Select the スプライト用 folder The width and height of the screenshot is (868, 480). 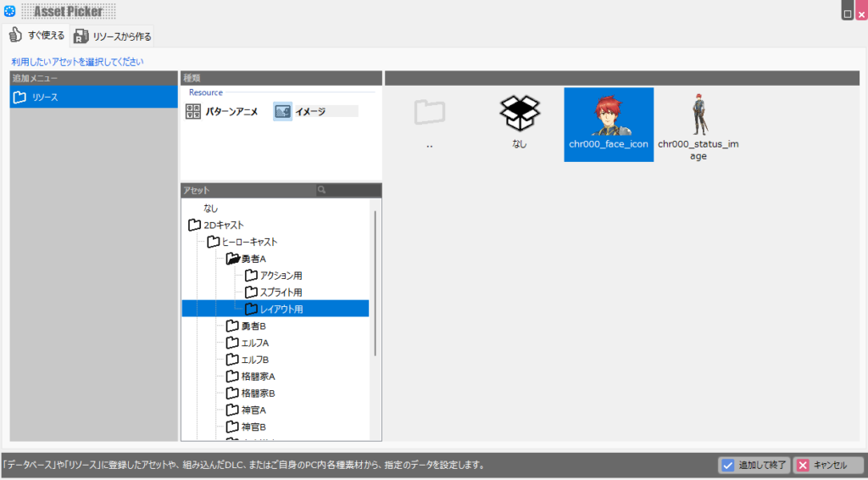point(281,293)
